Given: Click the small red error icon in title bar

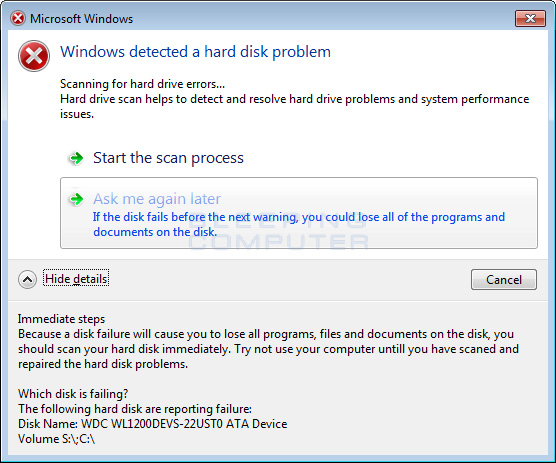Looking at the screenshot, I should coord(18,18).
